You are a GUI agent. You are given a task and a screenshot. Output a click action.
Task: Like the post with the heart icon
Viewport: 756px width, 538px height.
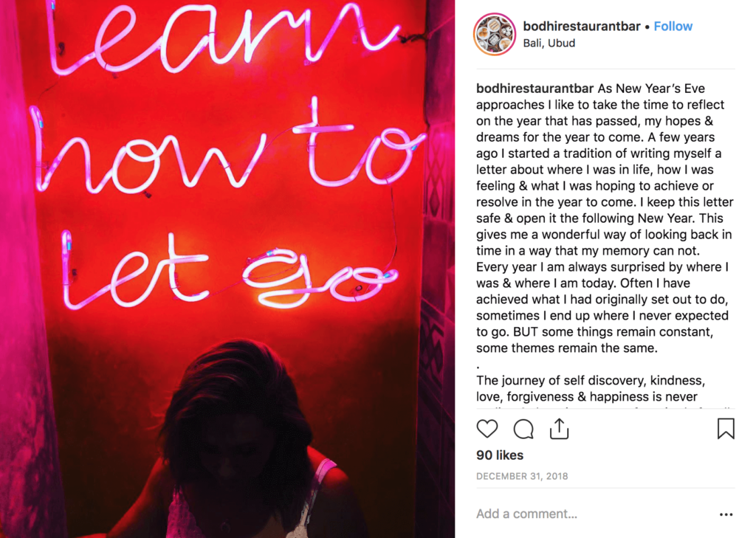(487, 429)
